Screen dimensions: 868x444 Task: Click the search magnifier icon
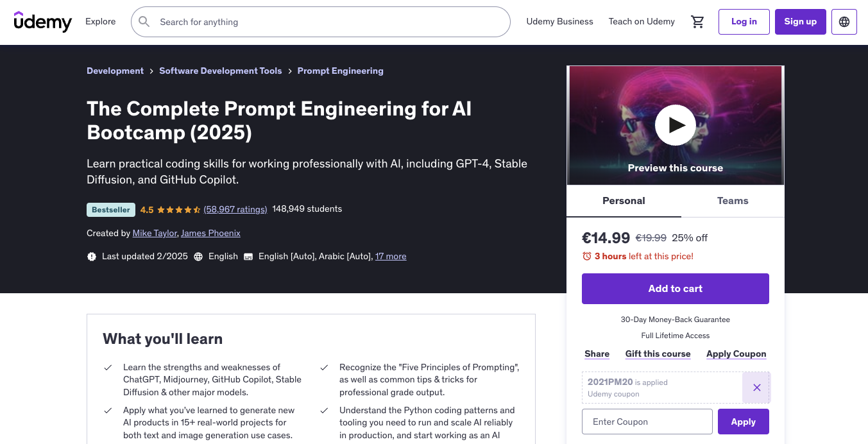(x=144, y=21)
